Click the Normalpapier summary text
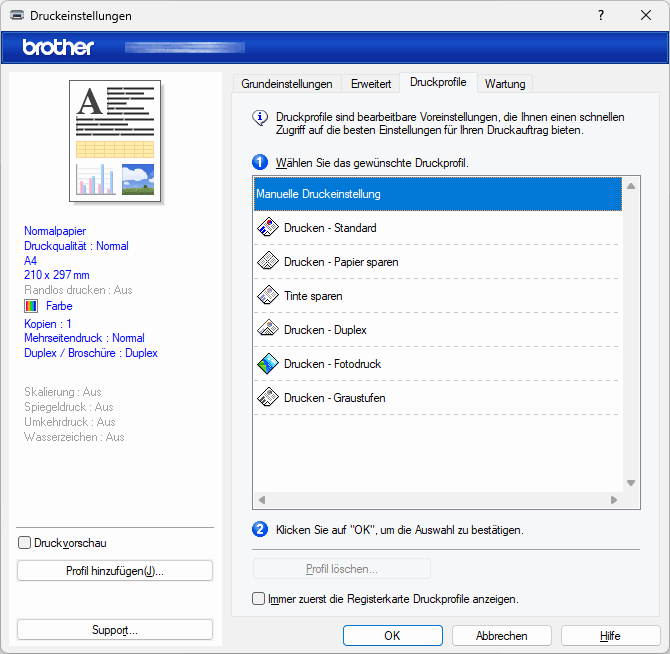670x654 pixels. pos(55,231)
